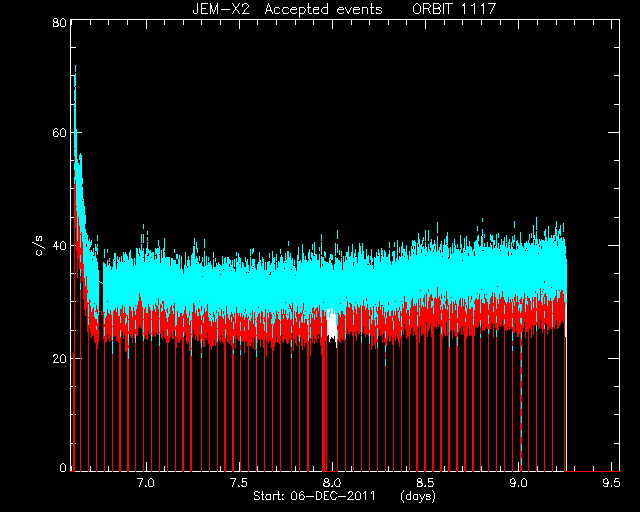Click the 9.5 tick label on x-axis
The width and height of the screenshot is (640, 512).
(611, 483)
